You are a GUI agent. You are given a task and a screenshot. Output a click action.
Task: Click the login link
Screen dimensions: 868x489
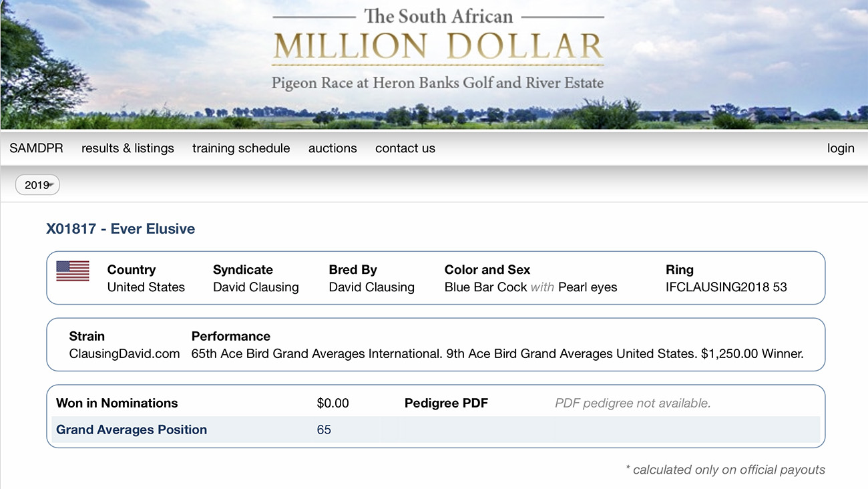pos(841,148)
